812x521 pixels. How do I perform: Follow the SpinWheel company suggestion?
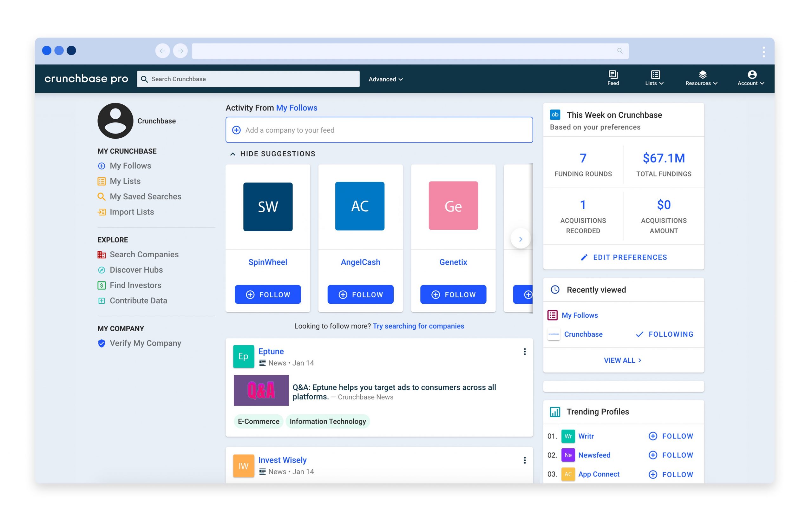[267, 294]
